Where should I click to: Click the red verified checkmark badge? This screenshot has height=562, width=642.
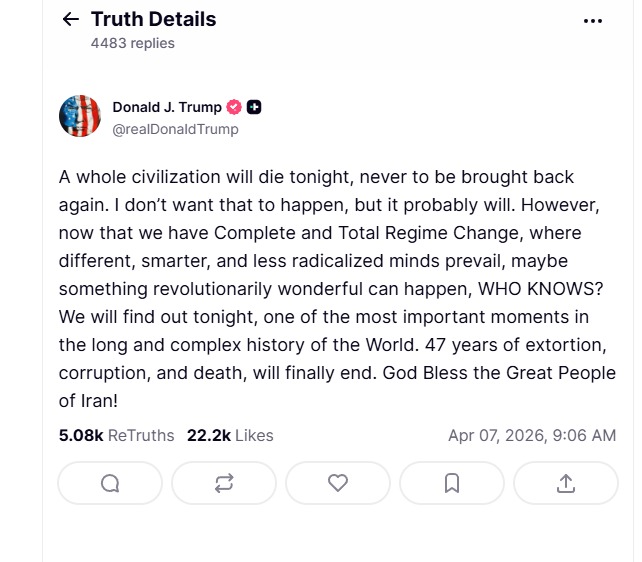pos(234,107)
